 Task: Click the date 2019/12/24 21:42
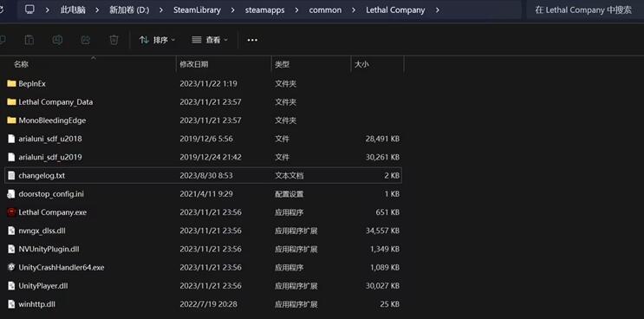[x=211, y=157]
